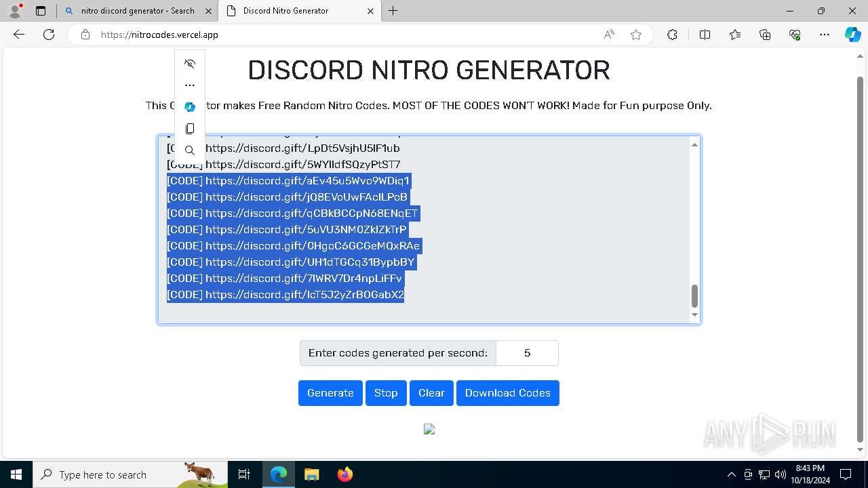Click the code ending in aEv45u5Wvo9WDiq1

coord(288,181)
